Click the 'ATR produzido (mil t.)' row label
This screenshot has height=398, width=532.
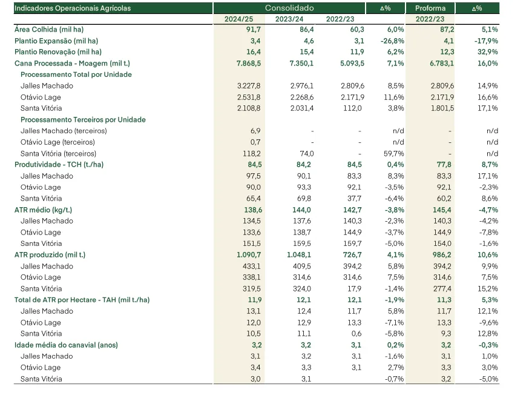[x=50, y=255]
